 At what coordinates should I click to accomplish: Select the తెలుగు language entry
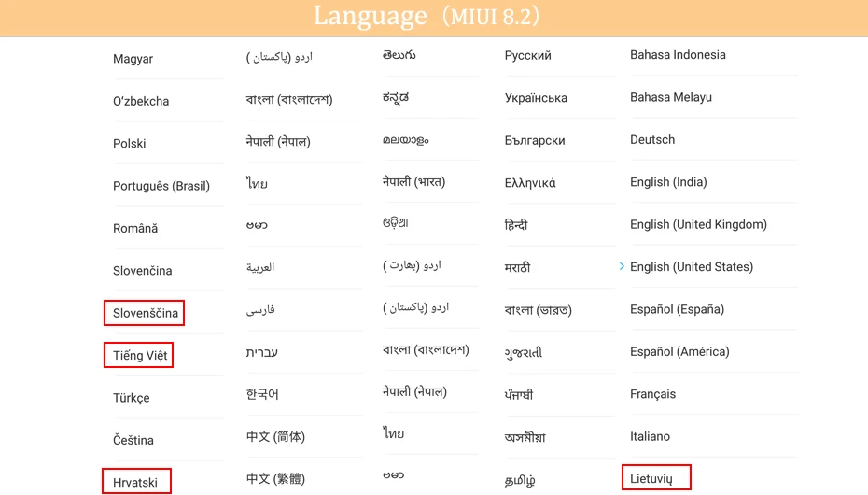click(x=399, y=55)
